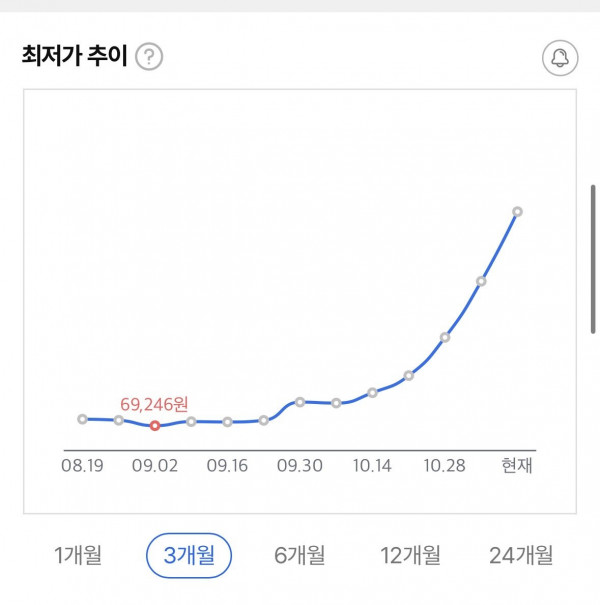Click the 09.16 data point on the line

(227, 422)
